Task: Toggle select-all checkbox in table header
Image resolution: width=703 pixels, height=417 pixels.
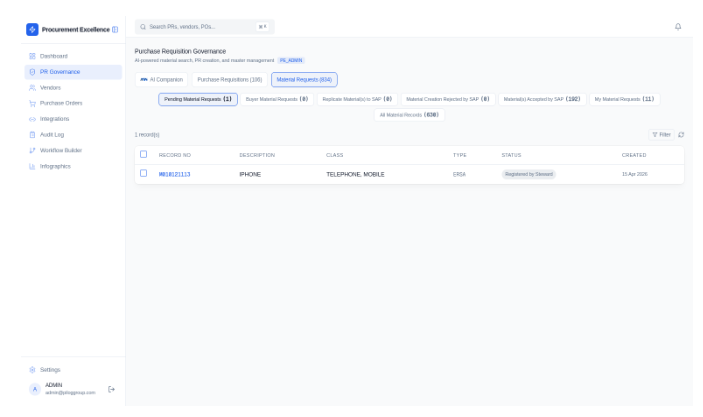Action: point(143,154)
